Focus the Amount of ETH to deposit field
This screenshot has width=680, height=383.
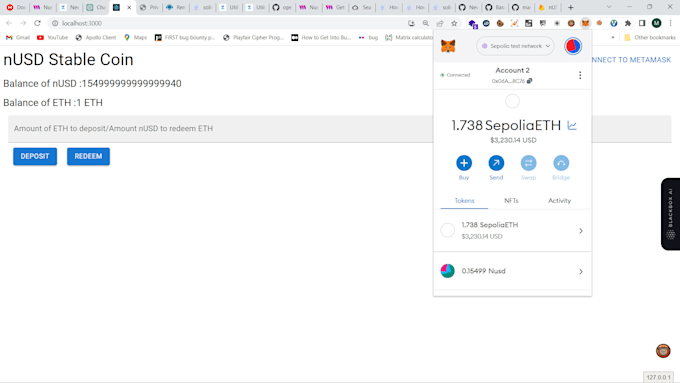click(220, 128)
